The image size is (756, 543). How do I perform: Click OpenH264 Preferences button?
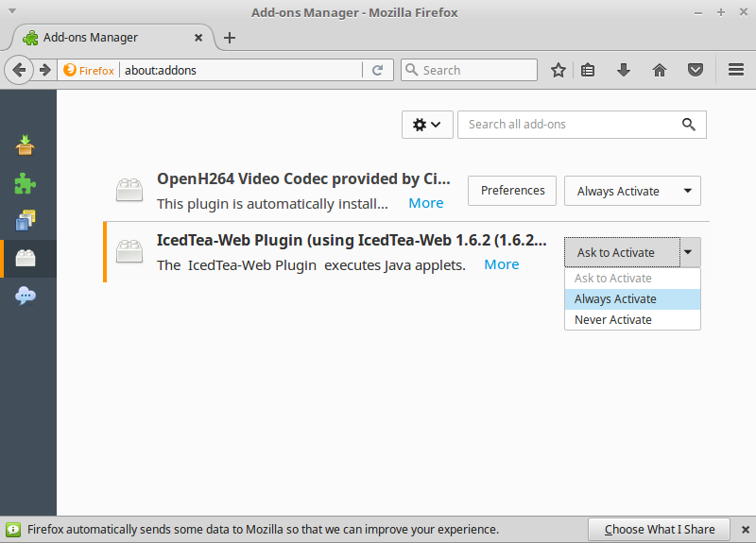(x=512, y=191)
